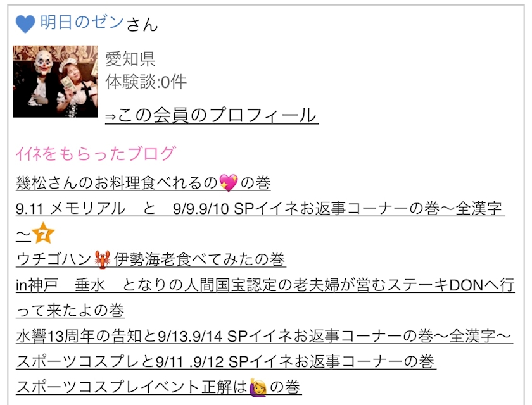Open 9.11 メモリアル blog post link
532x405 pixels.
tap(260, 221)
